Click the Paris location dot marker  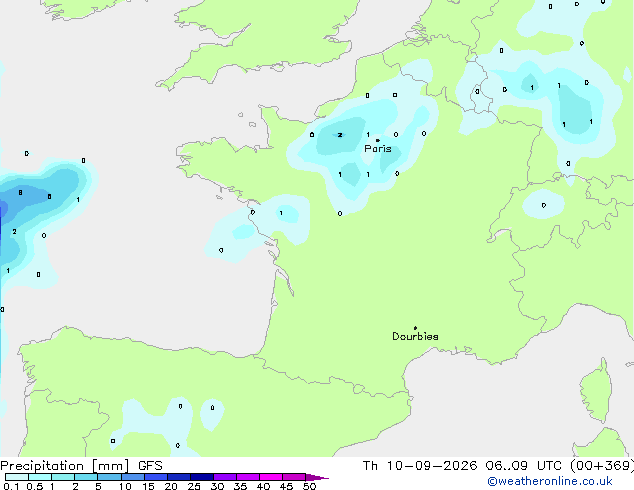point(378,140)
